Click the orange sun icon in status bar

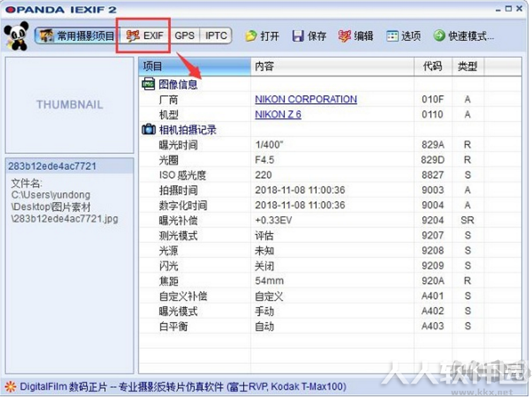(10, 386)
